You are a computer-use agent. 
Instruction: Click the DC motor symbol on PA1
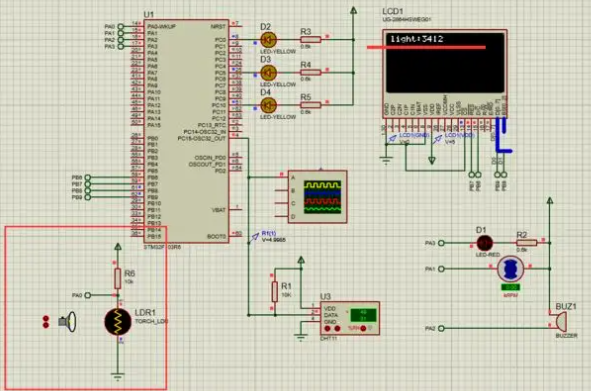click(510, 269)
